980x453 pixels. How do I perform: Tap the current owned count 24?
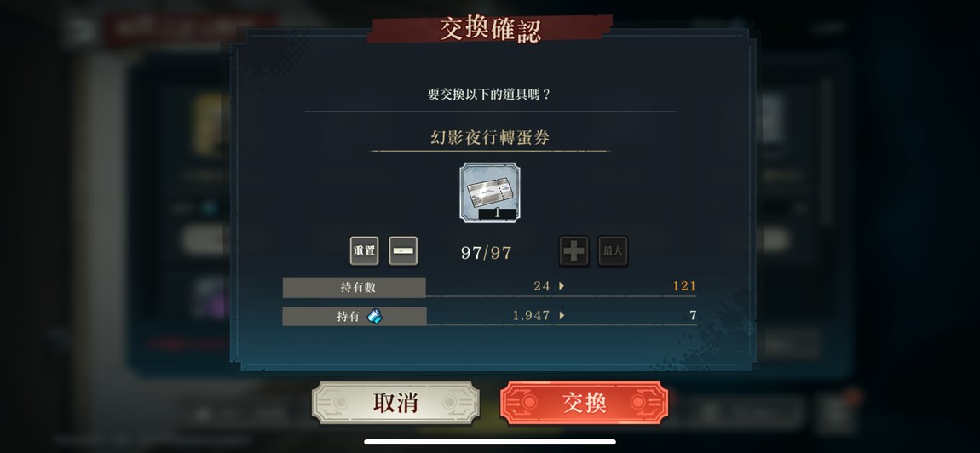pos(542,286)
